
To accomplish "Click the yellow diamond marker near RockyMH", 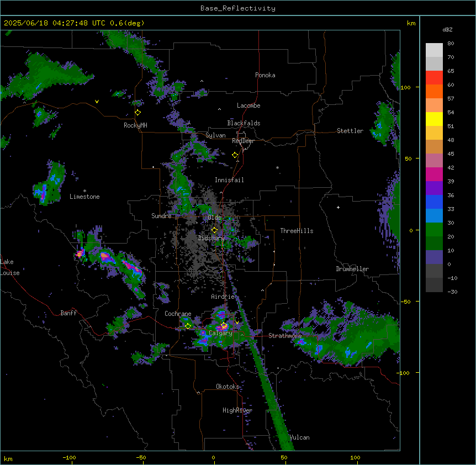I will tap(137, 113).
